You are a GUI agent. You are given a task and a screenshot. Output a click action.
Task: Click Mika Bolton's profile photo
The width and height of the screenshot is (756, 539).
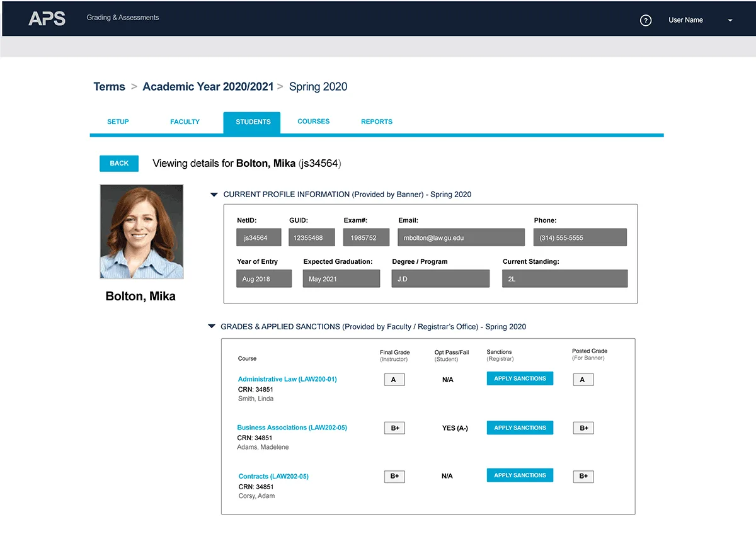tap(142, 232)
